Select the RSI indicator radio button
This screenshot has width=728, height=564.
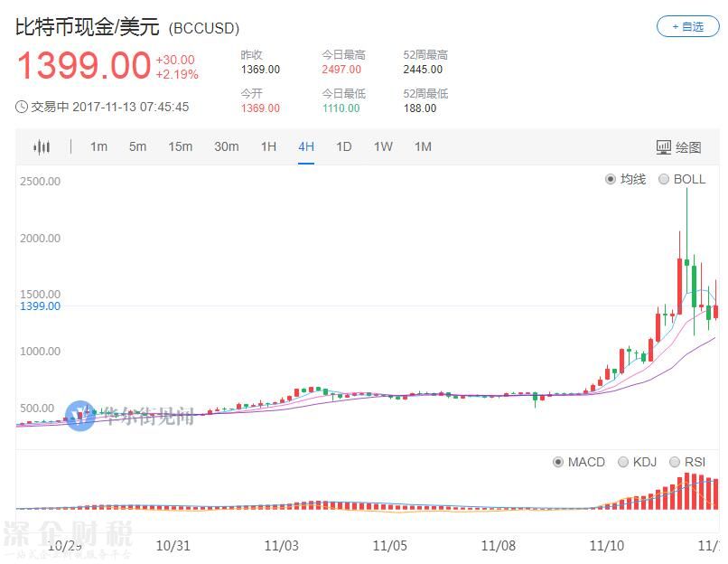(x=674, y=462)
